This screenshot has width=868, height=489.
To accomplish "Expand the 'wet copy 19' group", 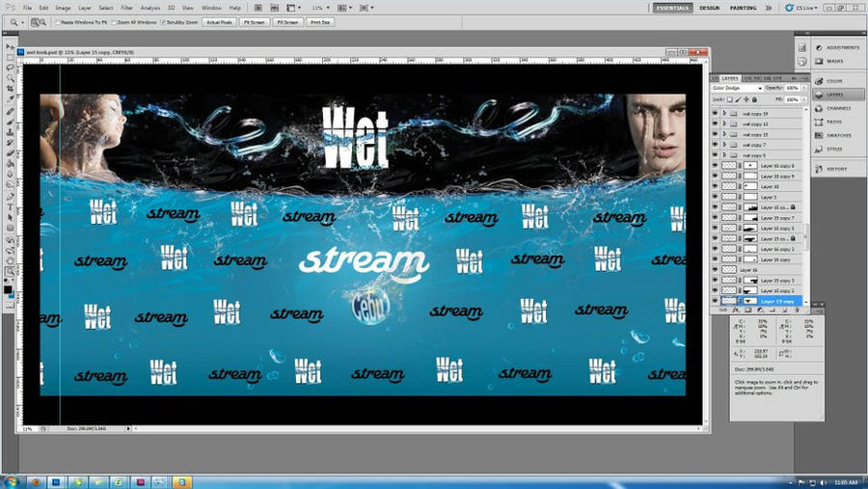I will [x=724, y=114].
